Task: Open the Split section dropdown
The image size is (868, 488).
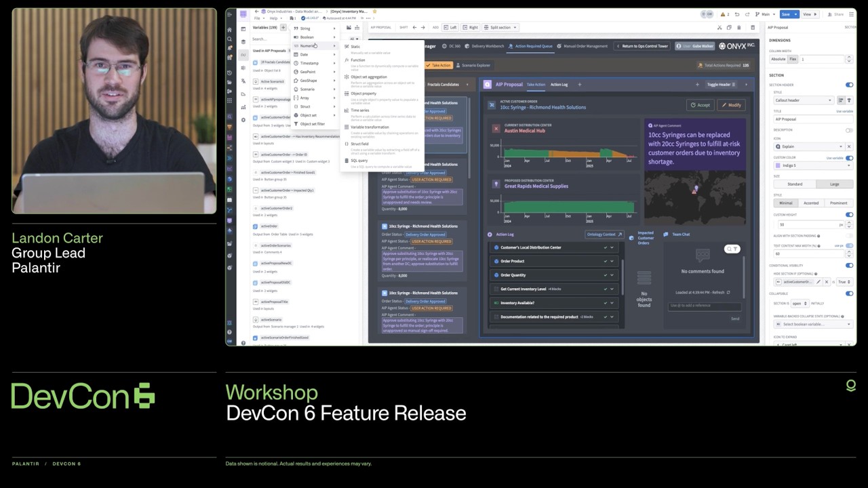Action: (x=501, y=27)
